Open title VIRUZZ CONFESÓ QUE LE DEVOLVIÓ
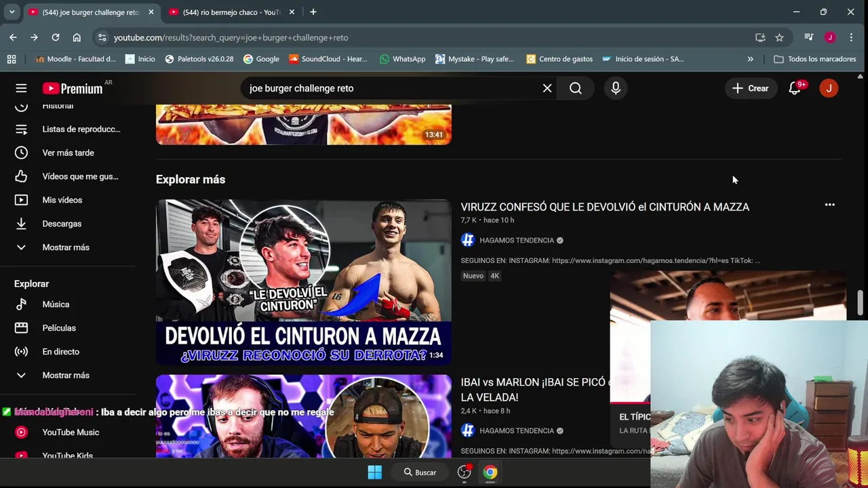This screenshot has height=488, width=868. point(605,207)
